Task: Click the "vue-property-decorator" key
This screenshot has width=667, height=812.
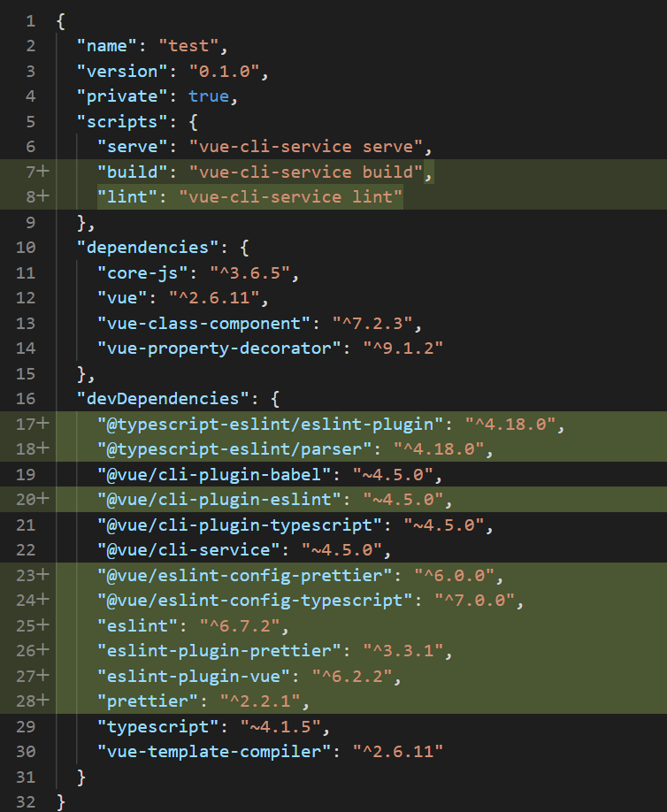Action: point(219,348)
